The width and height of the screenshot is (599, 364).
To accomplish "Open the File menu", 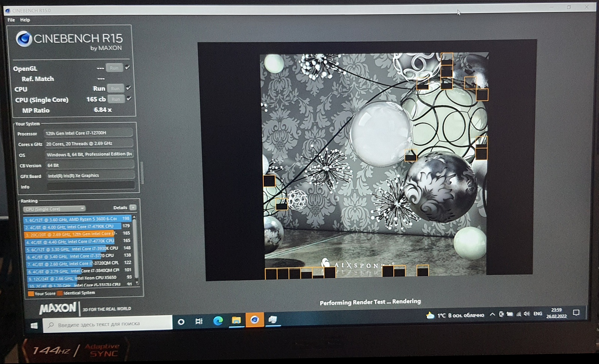I will (11, 20).
